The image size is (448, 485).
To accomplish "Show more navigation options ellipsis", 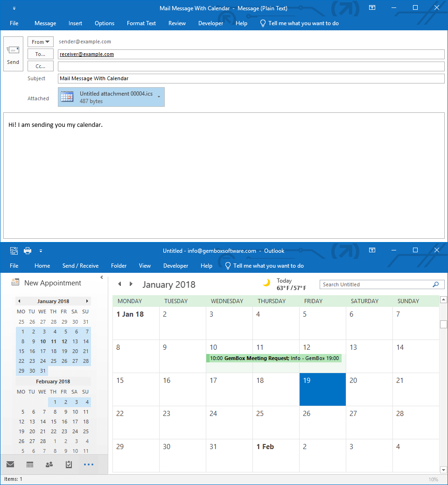I will (89, 464).
